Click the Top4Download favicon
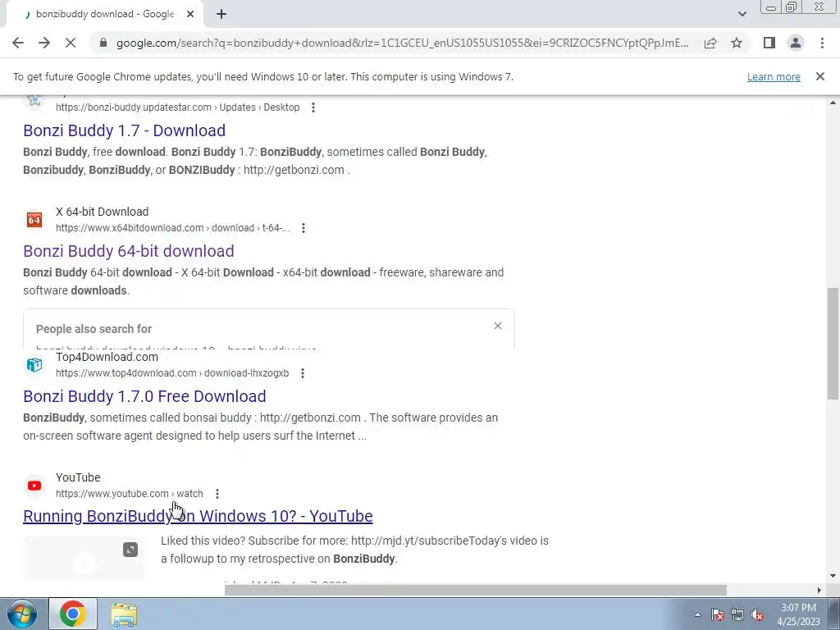The width and height of the screenshot is (840, 630). (x=34, y=365)
